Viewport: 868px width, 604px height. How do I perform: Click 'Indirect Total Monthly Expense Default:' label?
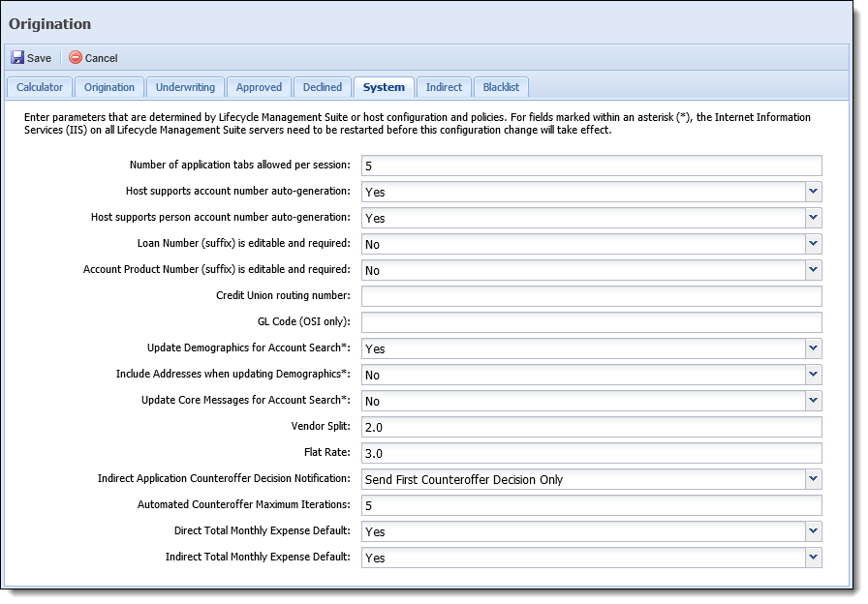pos(258,557)
